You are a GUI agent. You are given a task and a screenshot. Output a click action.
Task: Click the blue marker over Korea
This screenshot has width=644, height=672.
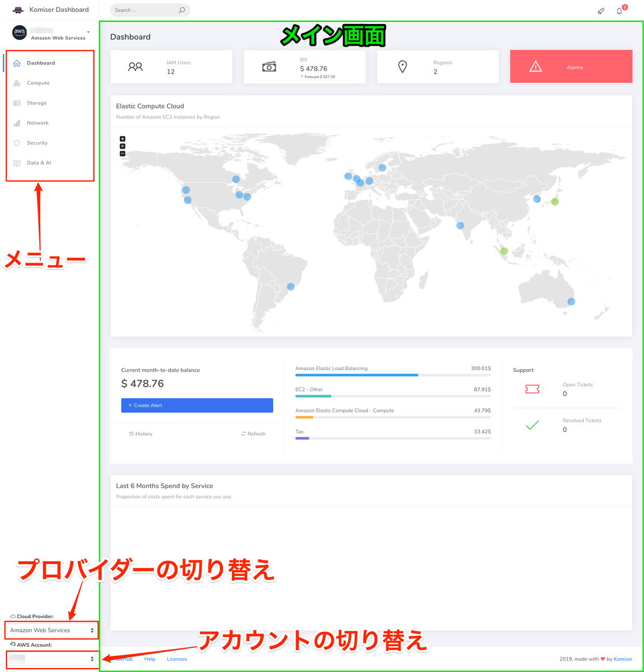537,199
